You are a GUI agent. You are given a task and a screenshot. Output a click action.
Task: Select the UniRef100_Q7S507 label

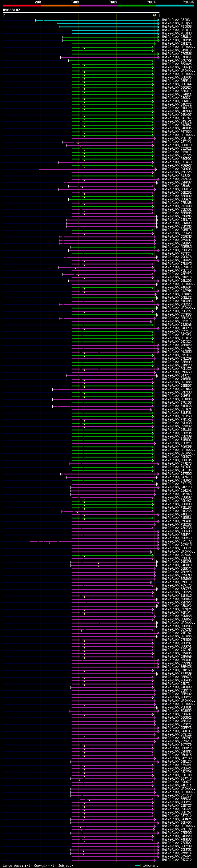[x=177, y=843]
